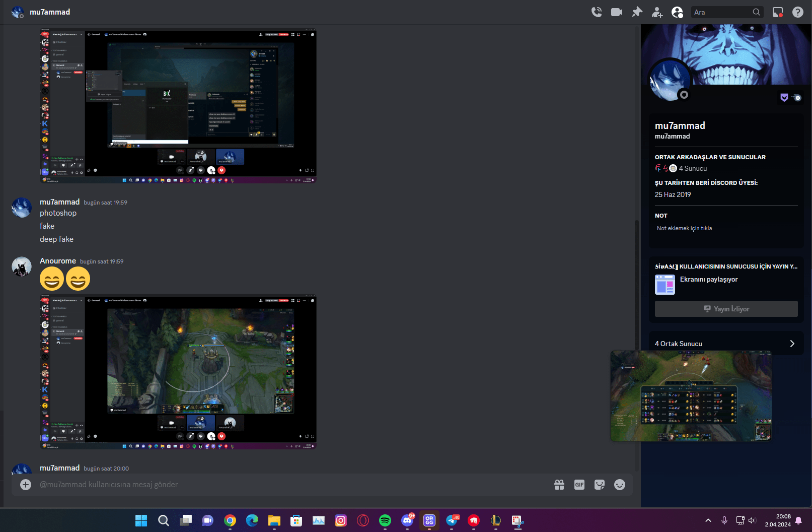
Task: Open File Explorer from taskbar
Action: (274, 520)
